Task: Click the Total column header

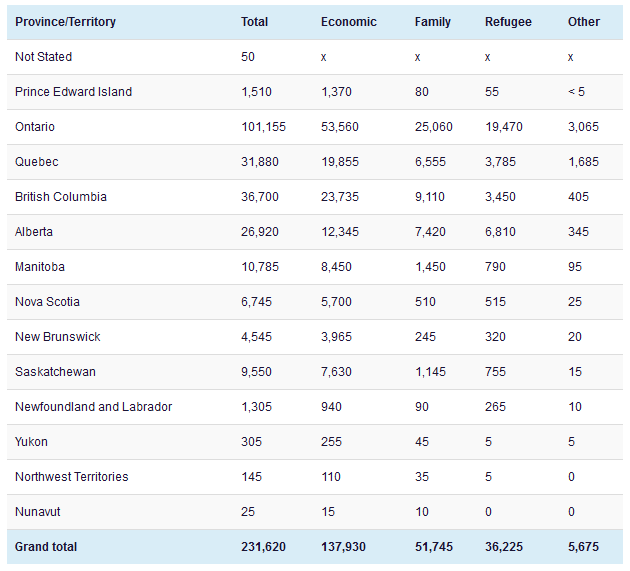Action: tap(254, 22)
